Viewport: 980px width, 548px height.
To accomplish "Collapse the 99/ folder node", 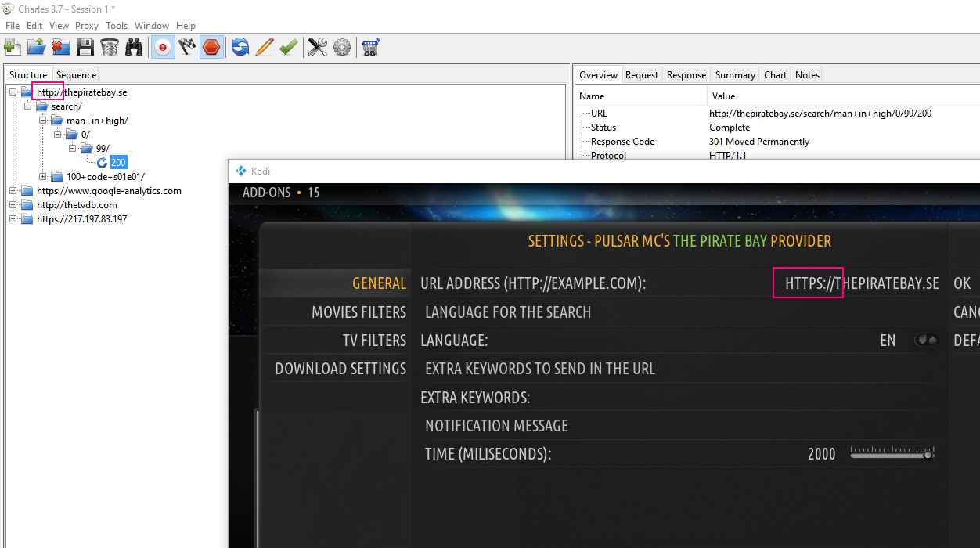I will (73, 149).
